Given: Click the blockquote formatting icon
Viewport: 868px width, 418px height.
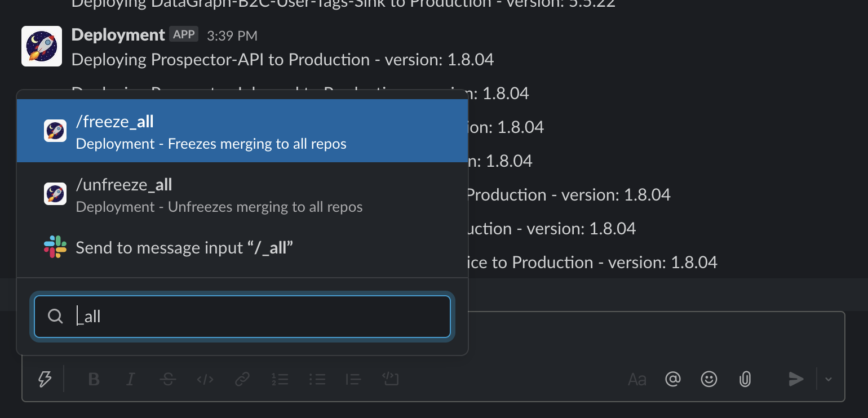Looking at the screenshot, I should click(353, 379).
